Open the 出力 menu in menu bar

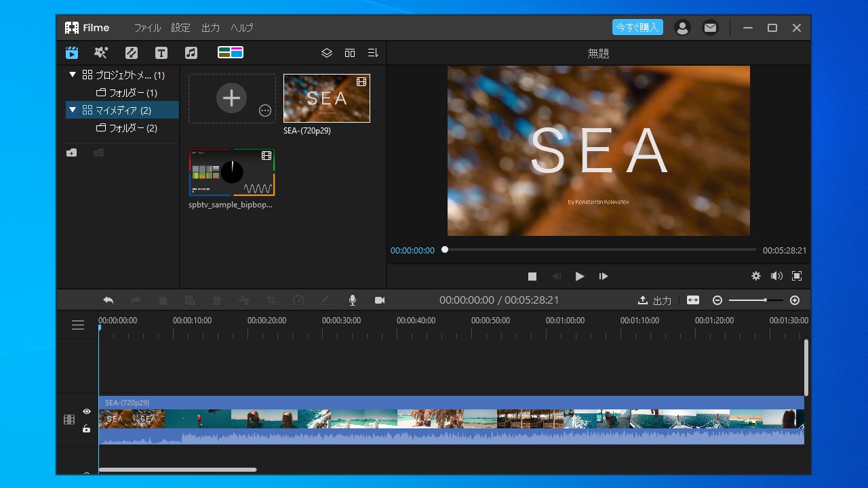[211, 28]
